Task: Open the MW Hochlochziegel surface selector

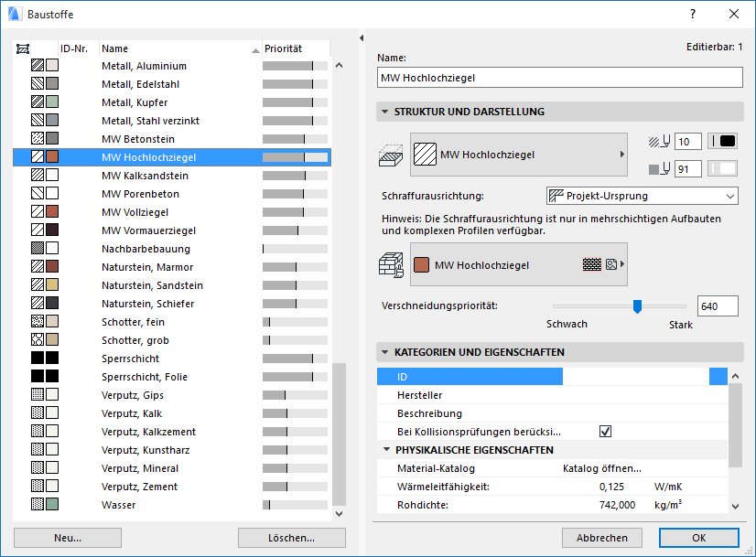Action: 519,264
